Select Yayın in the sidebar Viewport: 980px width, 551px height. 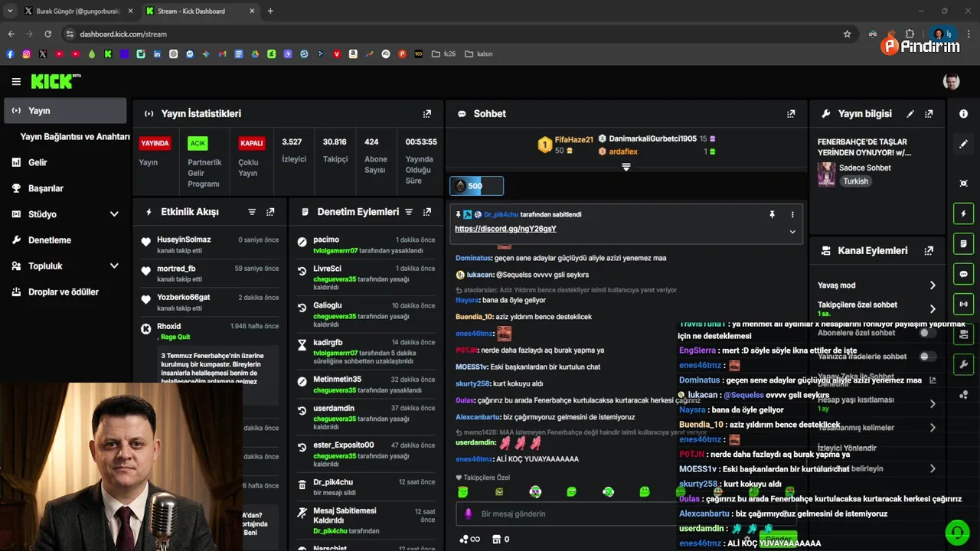coord(65,110)
